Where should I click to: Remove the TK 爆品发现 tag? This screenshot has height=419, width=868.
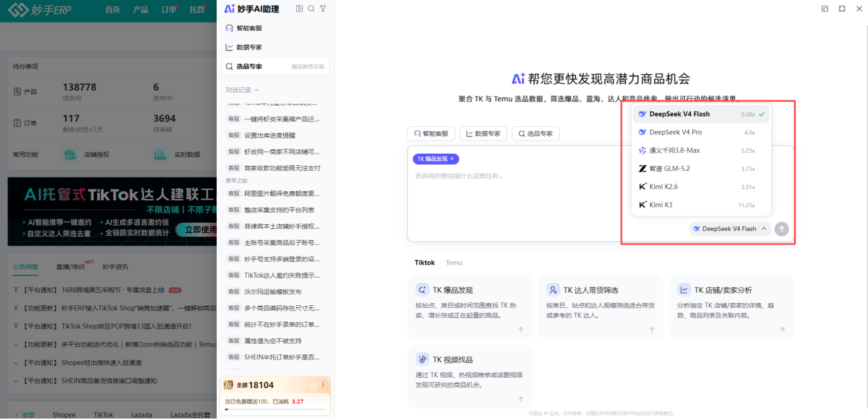pos(452,158)
